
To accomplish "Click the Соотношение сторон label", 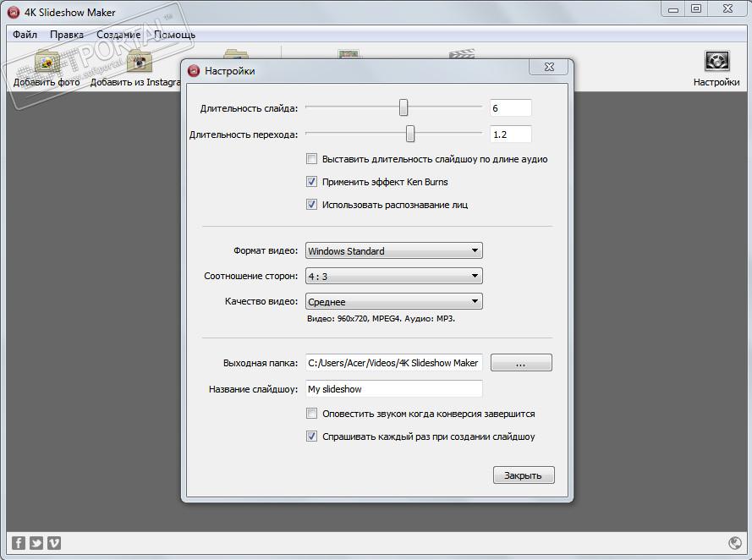I will [251, 276].
